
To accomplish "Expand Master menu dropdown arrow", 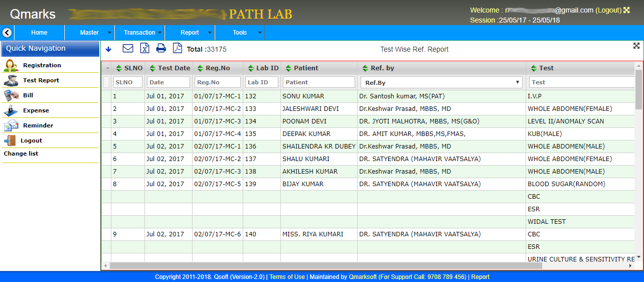I will pos(109,33).
